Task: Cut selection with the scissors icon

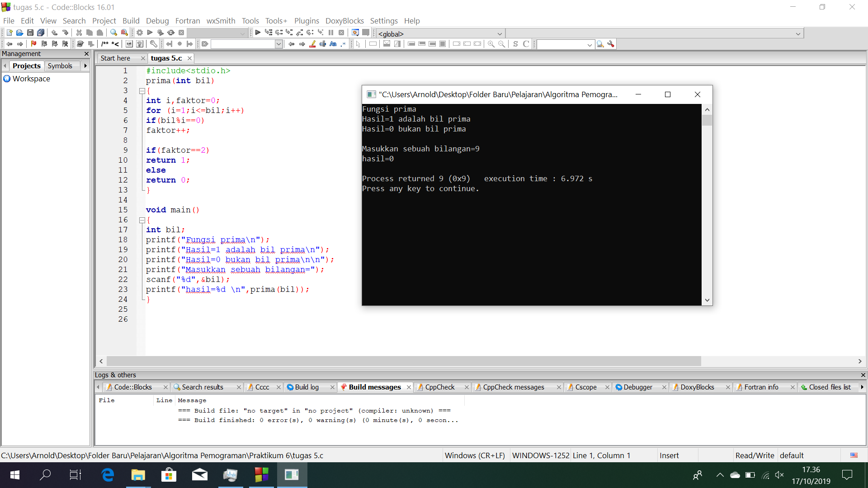Action: 79,33
